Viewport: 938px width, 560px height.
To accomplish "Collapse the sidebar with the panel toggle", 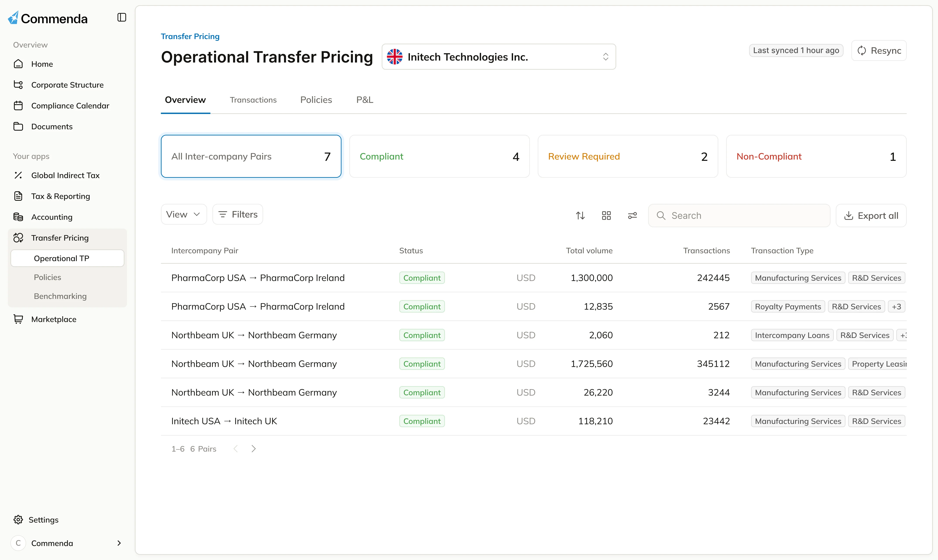I will 121,17.
